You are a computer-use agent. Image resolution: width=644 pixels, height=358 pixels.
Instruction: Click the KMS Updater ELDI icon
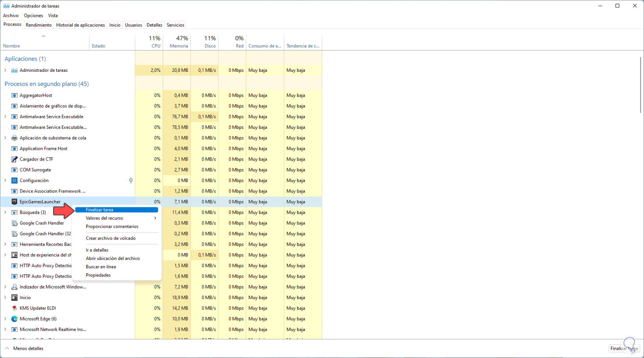click(x=14, y=308)
